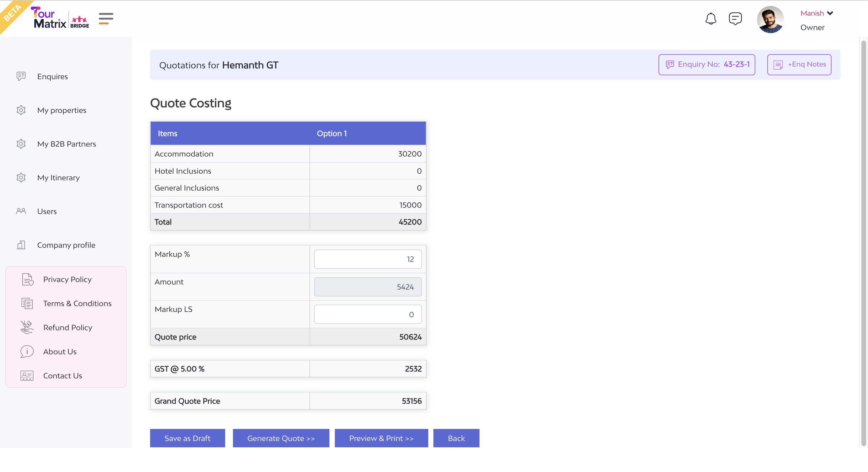Click Save as Draft button

pyautogui.click(x=187, y=438)
